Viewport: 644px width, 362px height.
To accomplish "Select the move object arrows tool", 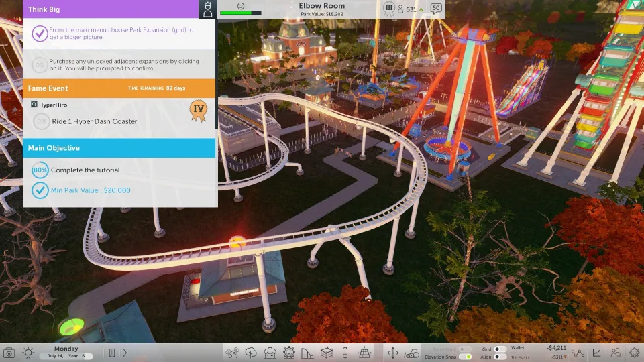I will [393, 353].
